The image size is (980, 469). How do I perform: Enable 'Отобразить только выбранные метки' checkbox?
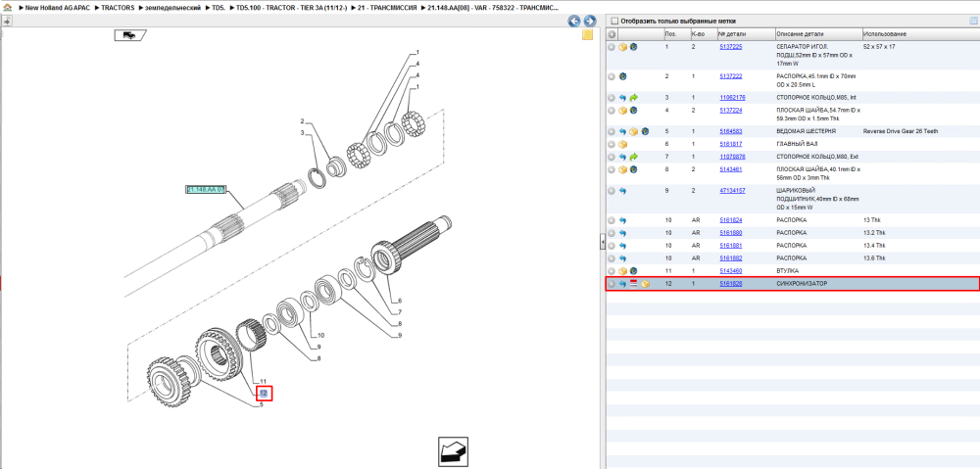click(x=613, y=21)
